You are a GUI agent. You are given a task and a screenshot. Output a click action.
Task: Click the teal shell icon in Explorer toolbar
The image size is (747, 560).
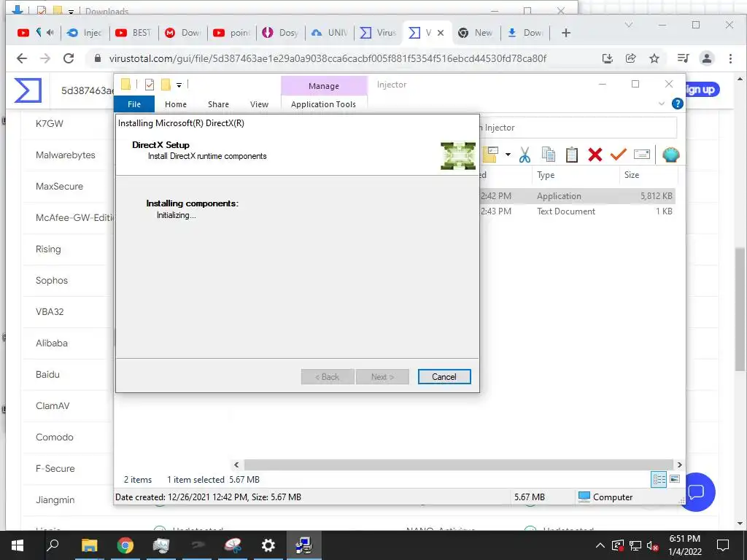click(671, 155)
